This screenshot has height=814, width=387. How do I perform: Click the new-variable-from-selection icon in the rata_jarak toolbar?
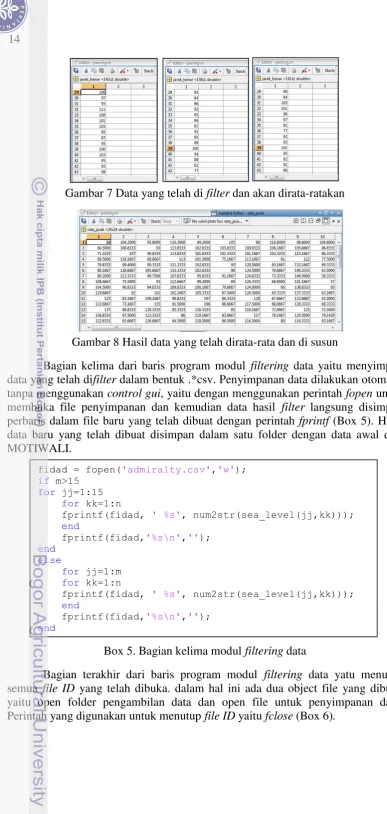tap(83, 221)
